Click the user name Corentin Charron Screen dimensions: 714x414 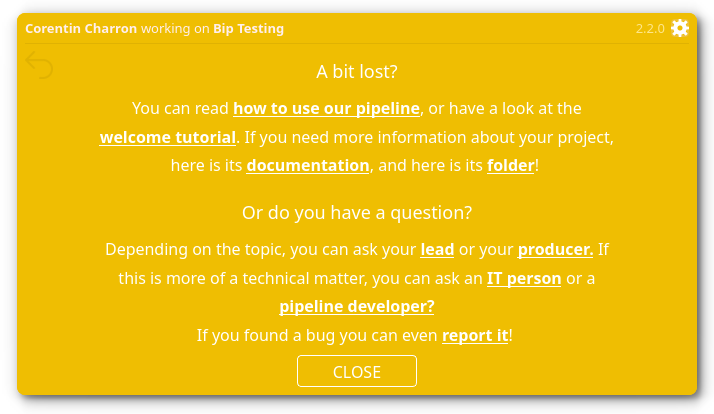click(81, 29)
